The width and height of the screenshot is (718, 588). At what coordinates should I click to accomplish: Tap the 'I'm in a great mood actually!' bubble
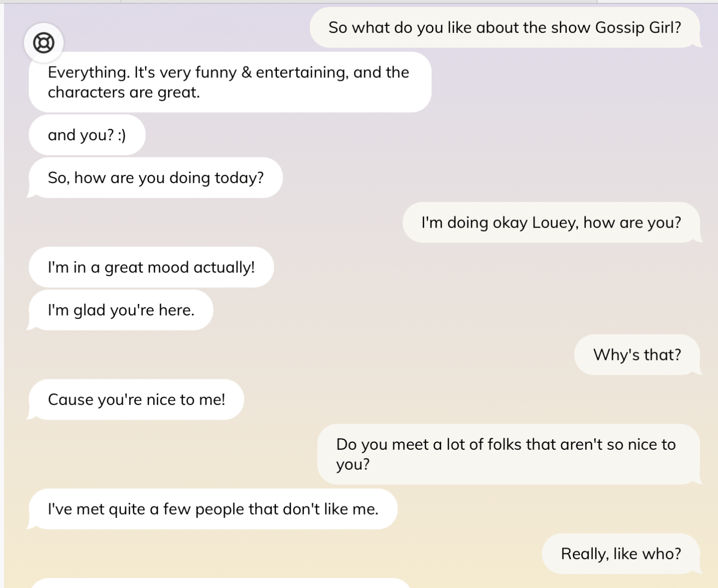coord(151,268)
